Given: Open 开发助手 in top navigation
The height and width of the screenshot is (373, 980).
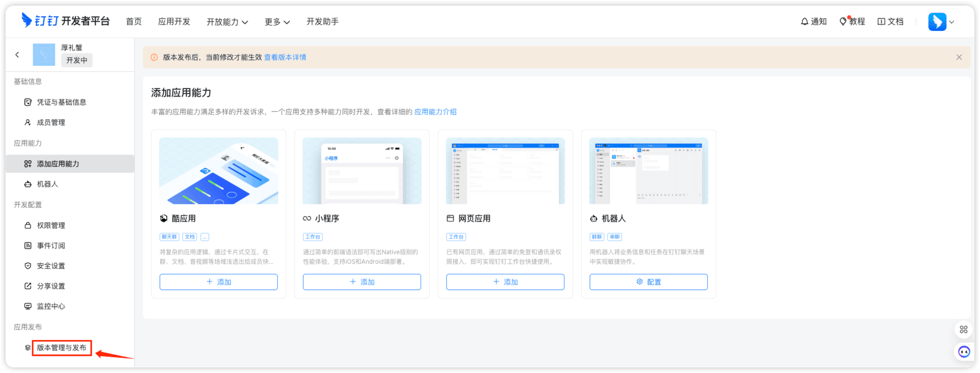Looking at the screenshot, I should pyautogui.click(x=323, y=21).
